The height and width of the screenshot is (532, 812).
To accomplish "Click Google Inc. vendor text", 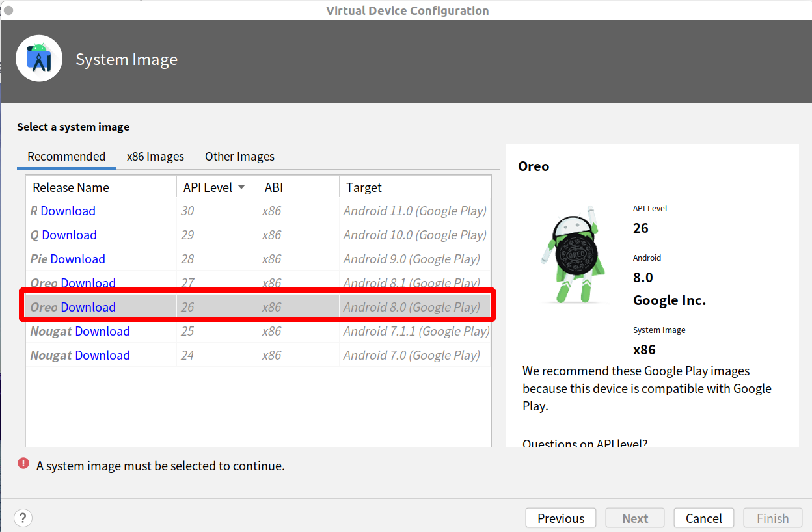I will click(670, 300).
